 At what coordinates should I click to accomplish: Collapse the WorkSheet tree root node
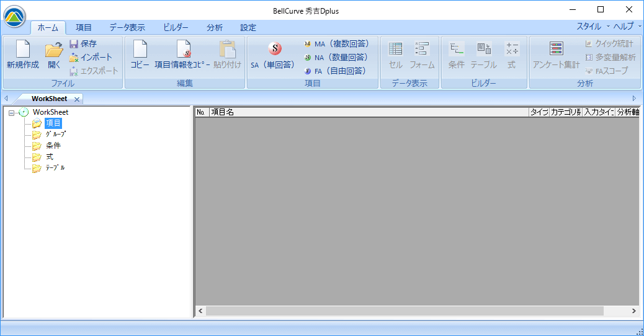click(x=11, y=113)
